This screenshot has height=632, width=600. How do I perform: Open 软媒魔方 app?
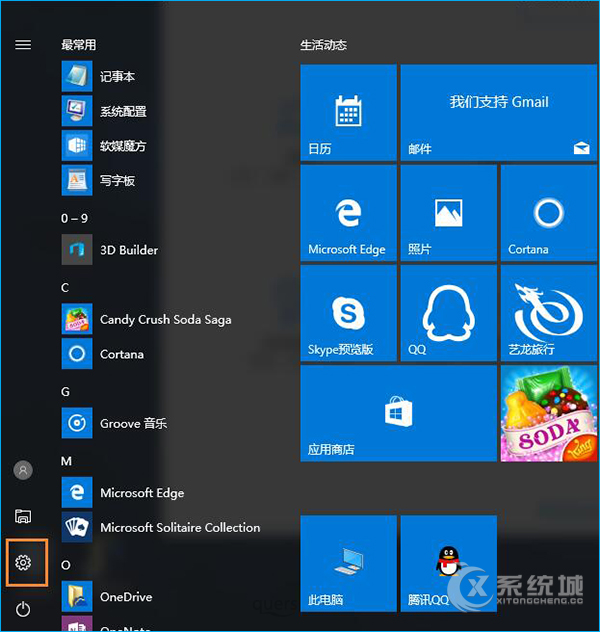[104, 146]
